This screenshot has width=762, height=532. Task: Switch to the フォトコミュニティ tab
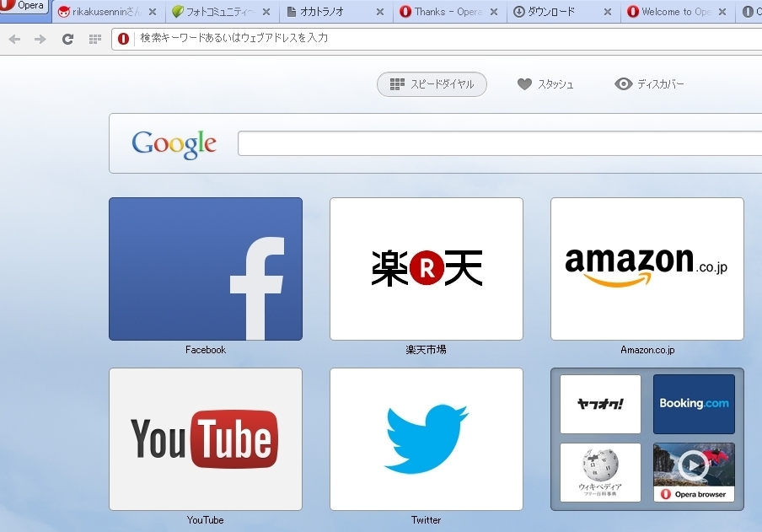click(222, 12)
